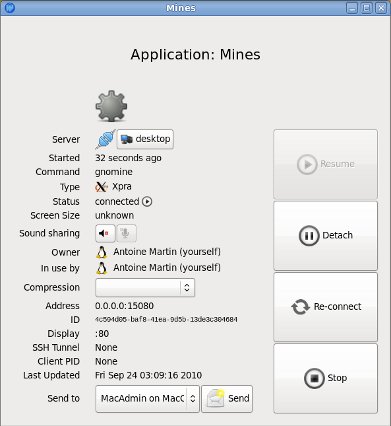Open the desktop server button
Viewport: 391px width, 426px height.
145,139
